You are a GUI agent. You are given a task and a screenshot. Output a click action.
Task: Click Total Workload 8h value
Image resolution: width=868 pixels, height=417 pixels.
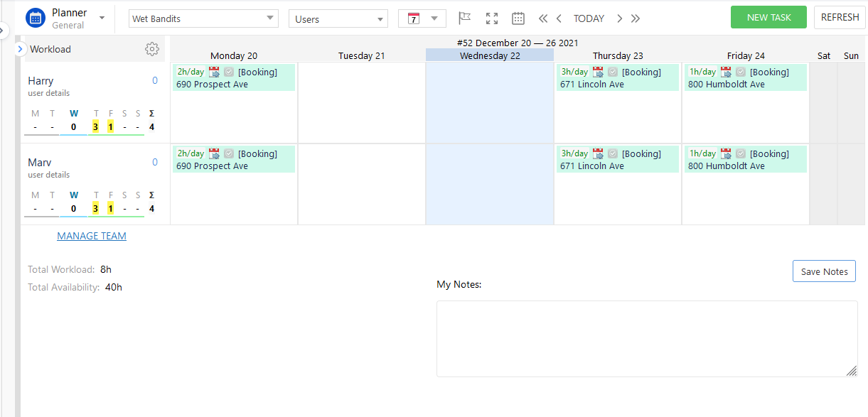106,270
